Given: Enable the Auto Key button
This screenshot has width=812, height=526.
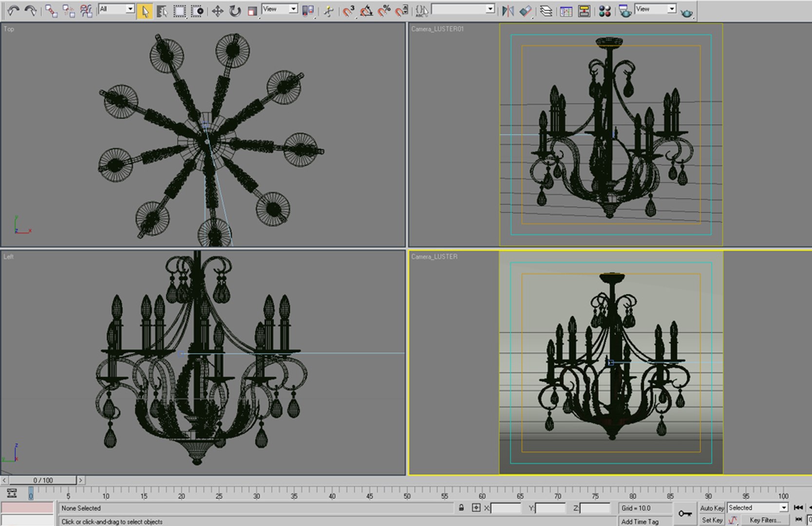Looking at the screenshot, I should click(712, 508).
